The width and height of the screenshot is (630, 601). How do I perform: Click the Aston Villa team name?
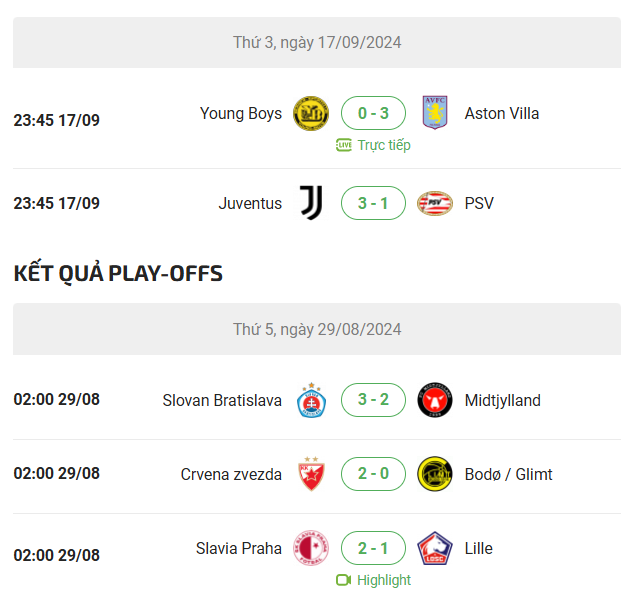(x=502, y=113)
